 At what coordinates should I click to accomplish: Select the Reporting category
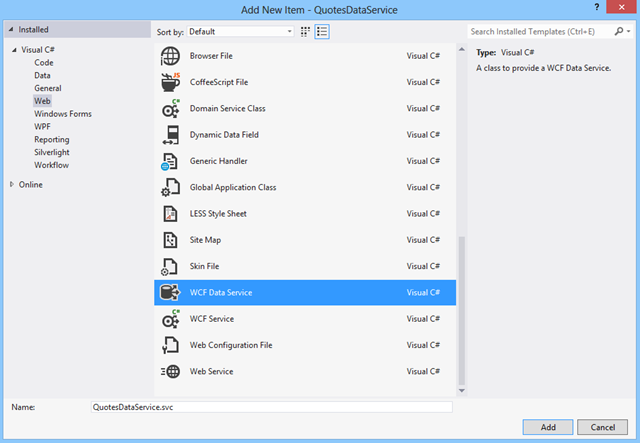tap(52, 140)
